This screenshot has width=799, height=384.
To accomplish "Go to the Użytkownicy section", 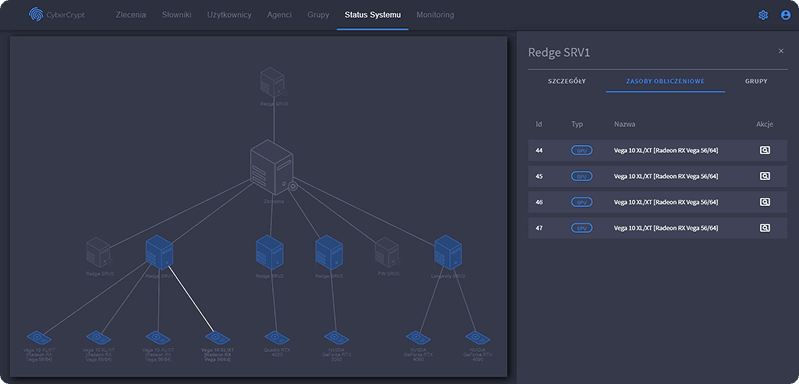I will [229, 15].
